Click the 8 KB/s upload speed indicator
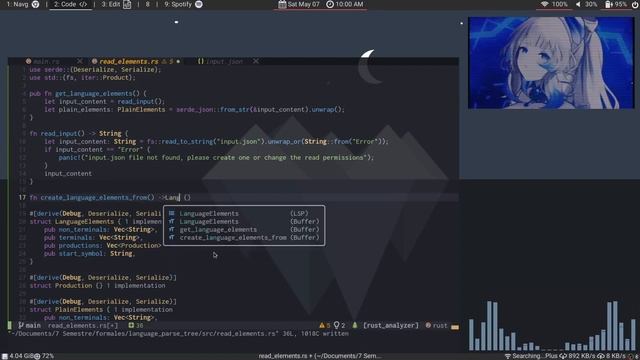The width and height of the screenshot is (640, 360). [x=611, y=356]
